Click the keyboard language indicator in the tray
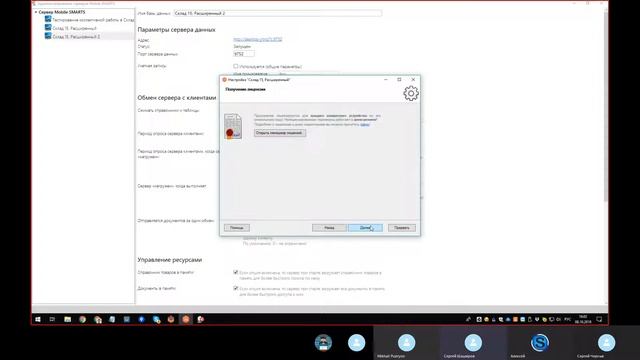The height and width of the screenshot is (360, 640). [567, 319]
